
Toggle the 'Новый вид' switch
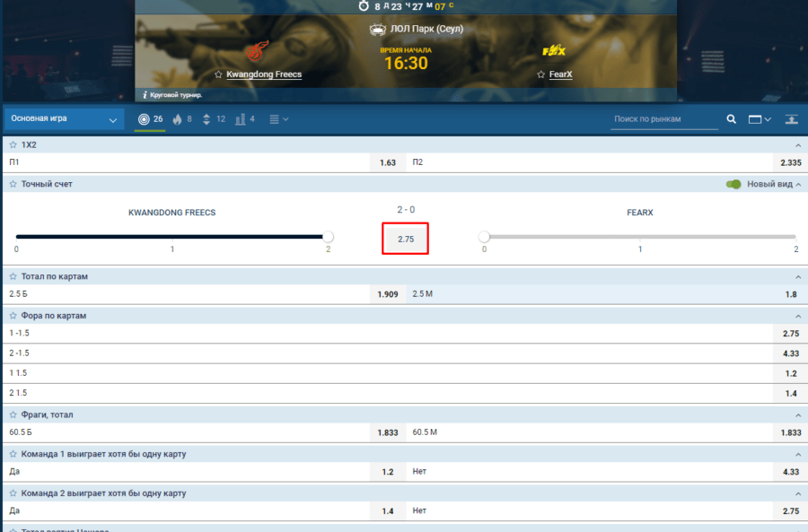click(x=733, y=184)
